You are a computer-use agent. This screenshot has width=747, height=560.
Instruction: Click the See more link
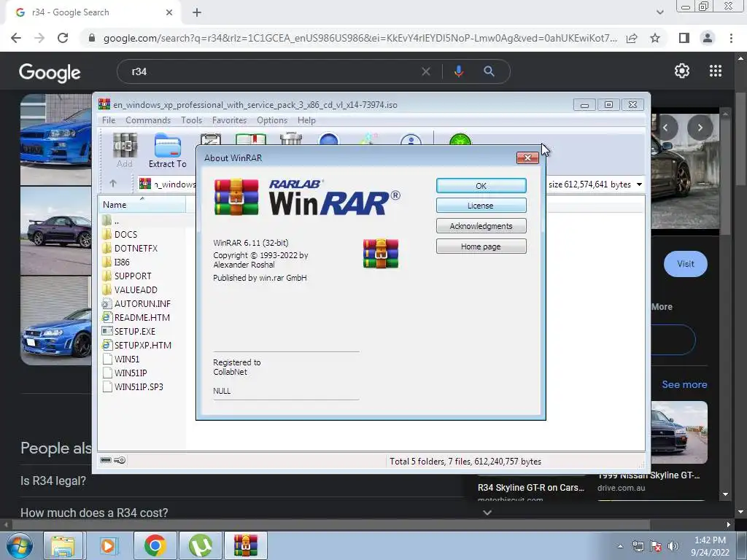(684, 384)
